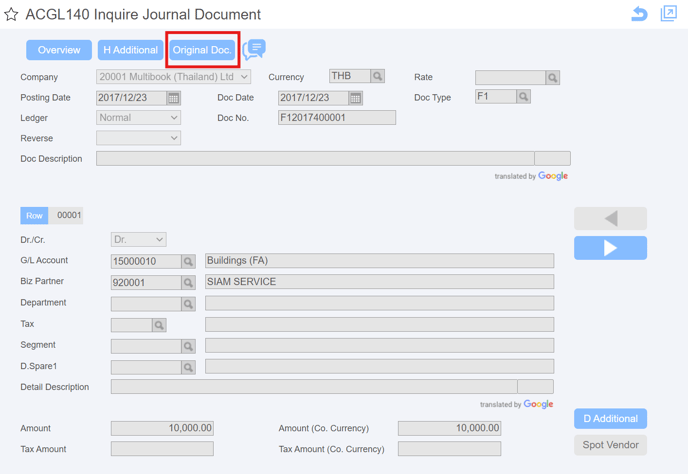The width and height of the screenshot is (688, 474).
Task: Click the Doc Type field showing F1
Action: click(496, 97)
